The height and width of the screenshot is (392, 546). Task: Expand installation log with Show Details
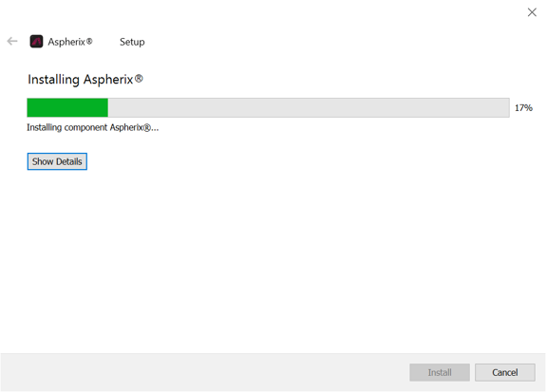(x=57, y=161)
